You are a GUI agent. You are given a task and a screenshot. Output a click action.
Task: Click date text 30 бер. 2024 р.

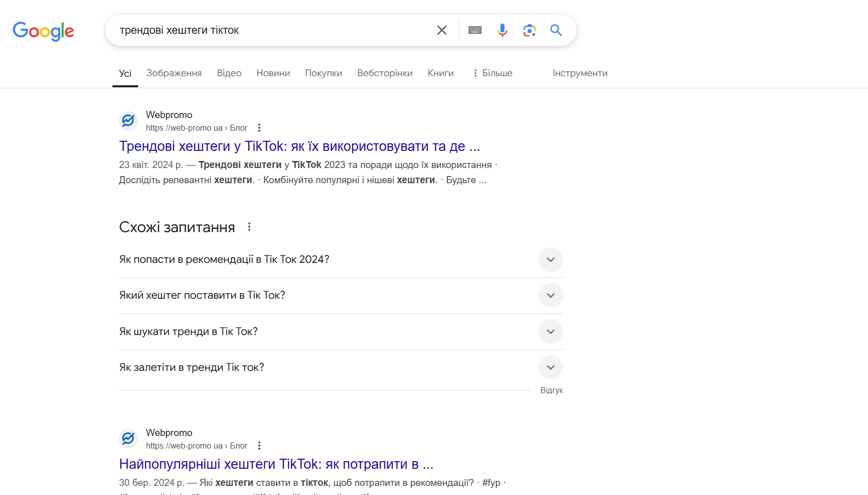click(151, 483)
